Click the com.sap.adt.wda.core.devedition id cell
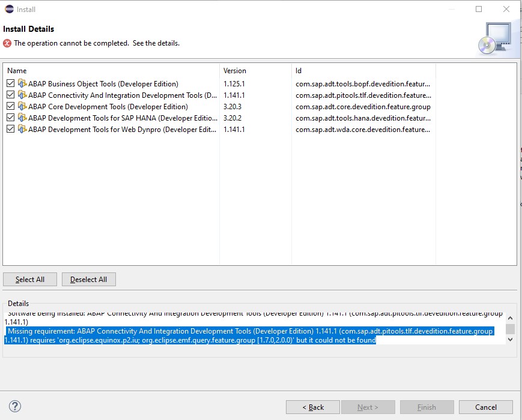 click(363, 129)
